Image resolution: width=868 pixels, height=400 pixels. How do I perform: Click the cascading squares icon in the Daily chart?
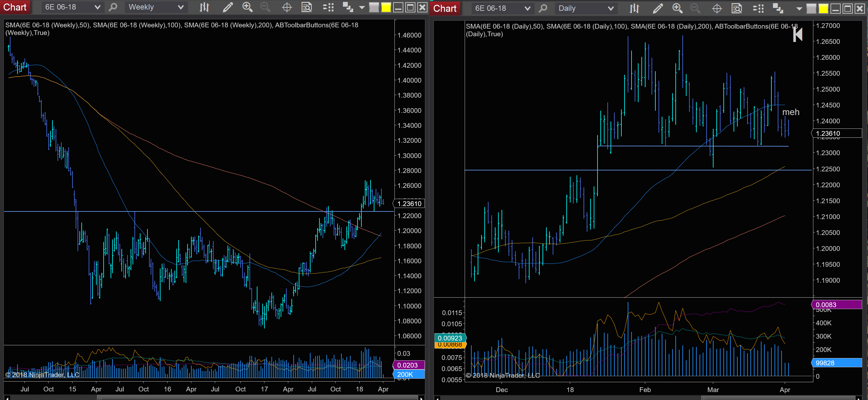778,8
